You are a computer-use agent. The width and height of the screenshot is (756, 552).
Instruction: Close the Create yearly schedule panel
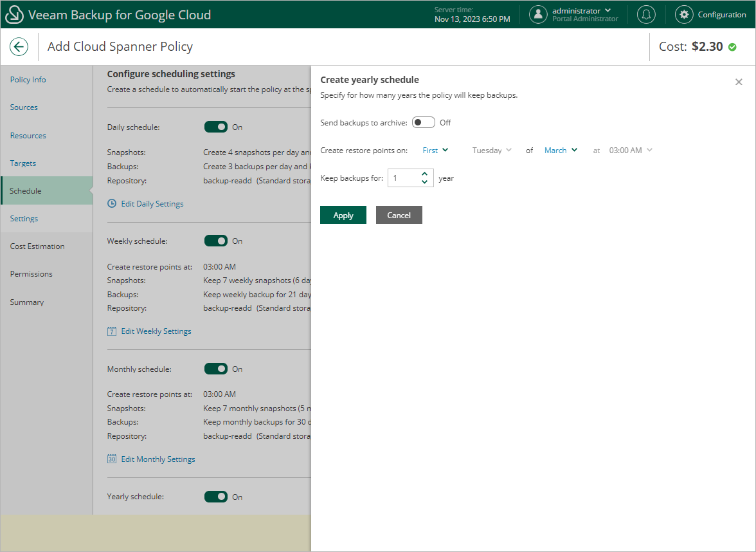(x=739, y=82)
